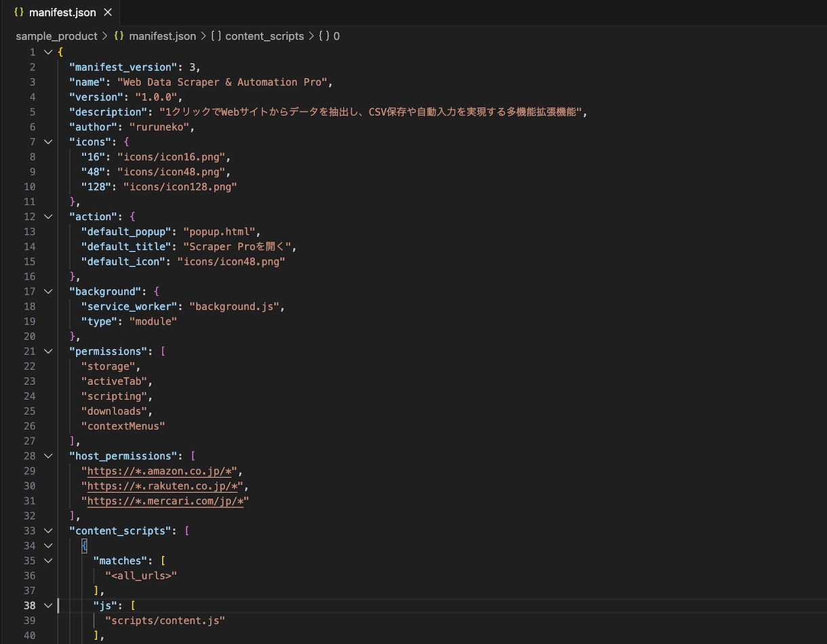The image size is (827, 644).
Task: Click the "Scraper Proを開く" title string
Action: tap(237, 246)
